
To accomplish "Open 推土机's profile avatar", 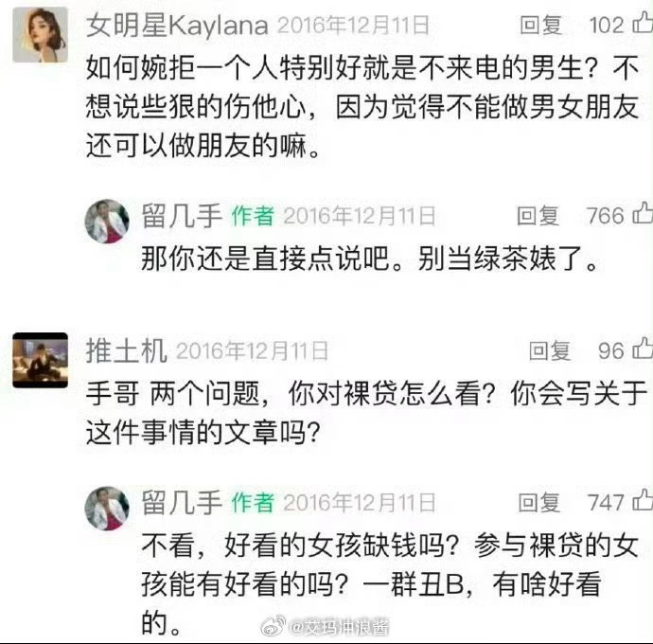I will [40, 360].
